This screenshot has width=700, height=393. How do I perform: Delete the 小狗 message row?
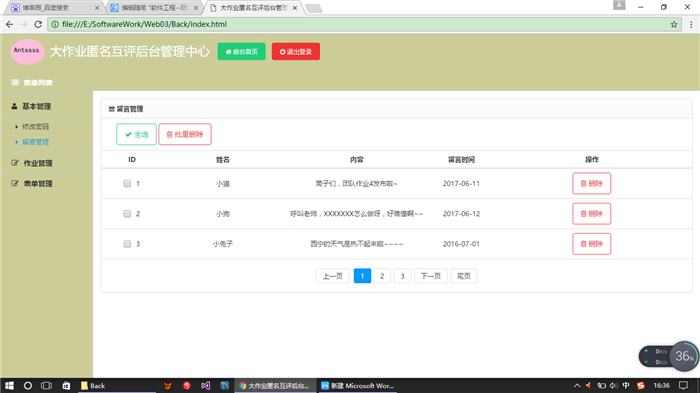coord(592,214)
